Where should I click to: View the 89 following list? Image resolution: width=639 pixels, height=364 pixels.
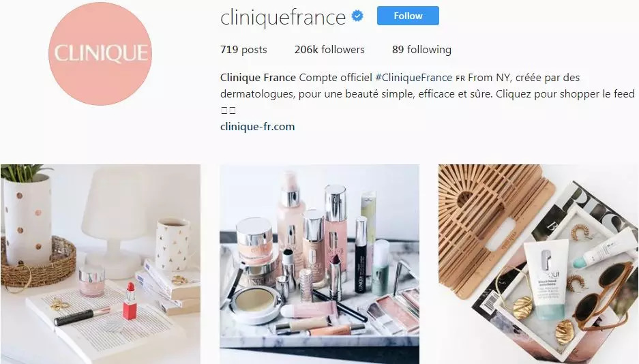[x=421, y=50]
